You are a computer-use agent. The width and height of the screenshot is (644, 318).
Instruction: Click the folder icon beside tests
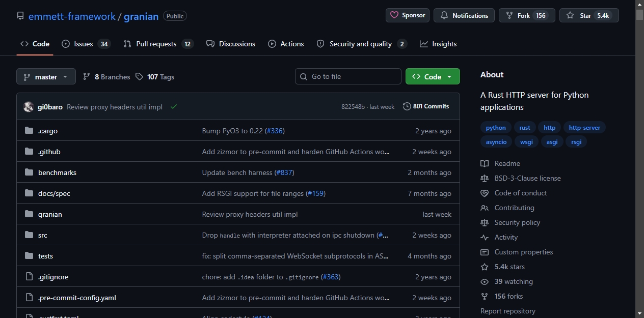tap(29, 256)
